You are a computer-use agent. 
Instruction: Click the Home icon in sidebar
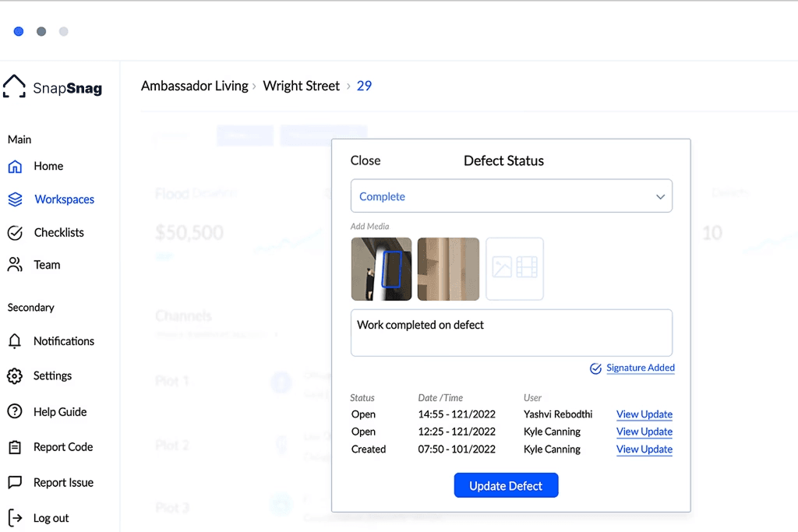coord(15,166)
